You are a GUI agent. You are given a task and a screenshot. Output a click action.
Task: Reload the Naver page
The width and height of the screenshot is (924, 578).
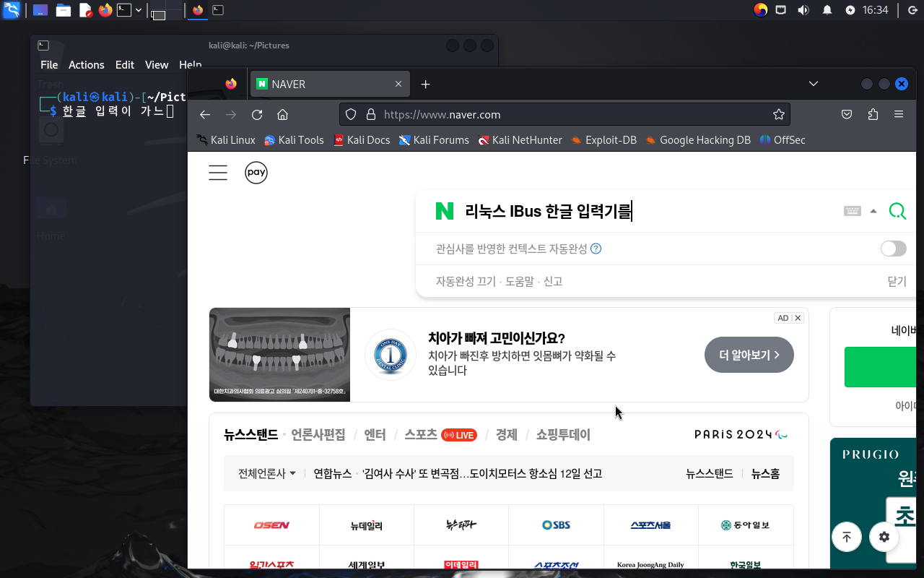coord(257,114)
